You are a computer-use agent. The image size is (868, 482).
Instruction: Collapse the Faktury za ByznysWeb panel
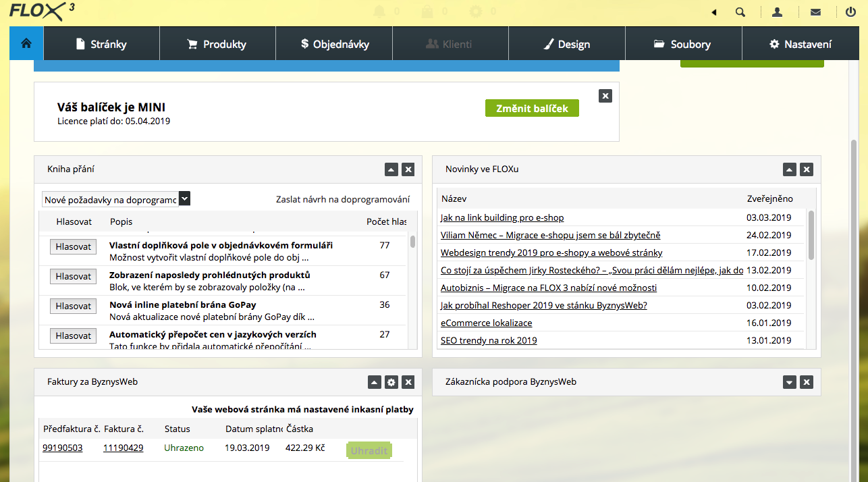pyautogui.click(x=375, y=383)
